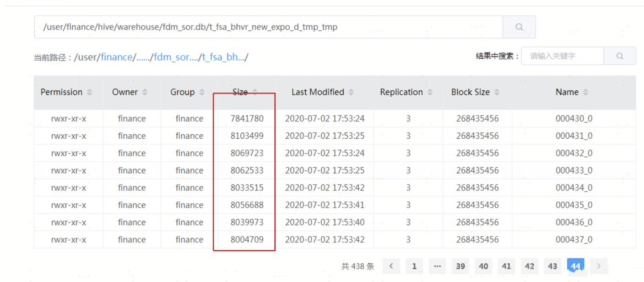Image resolution: width=644 pixels, height=282 pixels.
Task: Focus the keyword search input field
Action: pyautogui.click(x=563, y=56)
